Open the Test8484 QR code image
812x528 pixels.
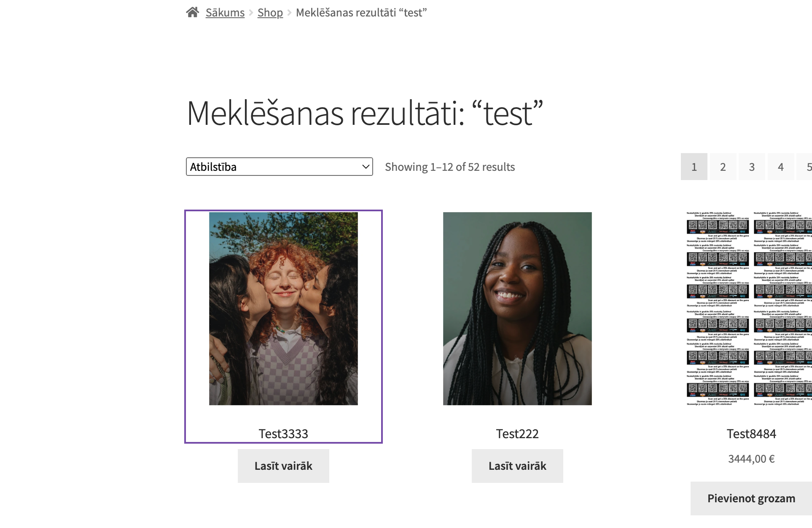[x=749, y=308]
